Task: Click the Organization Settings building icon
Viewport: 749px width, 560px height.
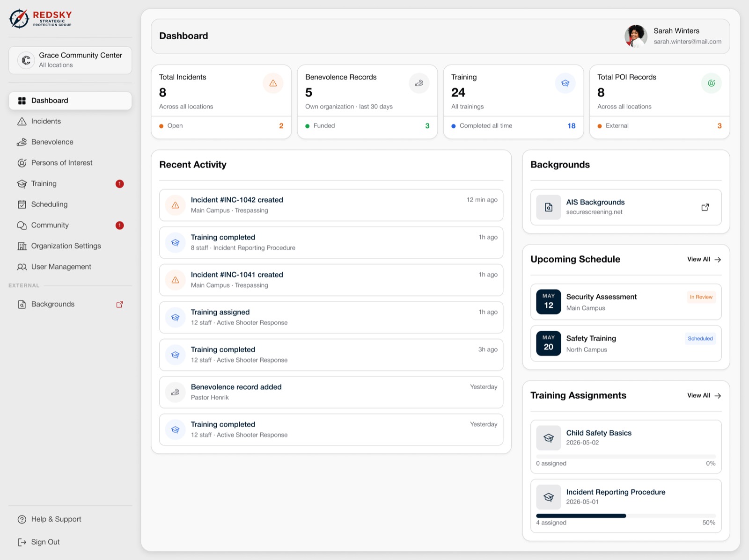Action: (x=22, y=246)
